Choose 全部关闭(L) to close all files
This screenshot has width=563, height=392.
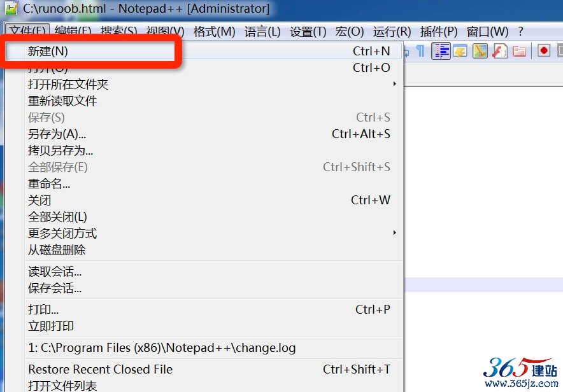click(204, 216)
